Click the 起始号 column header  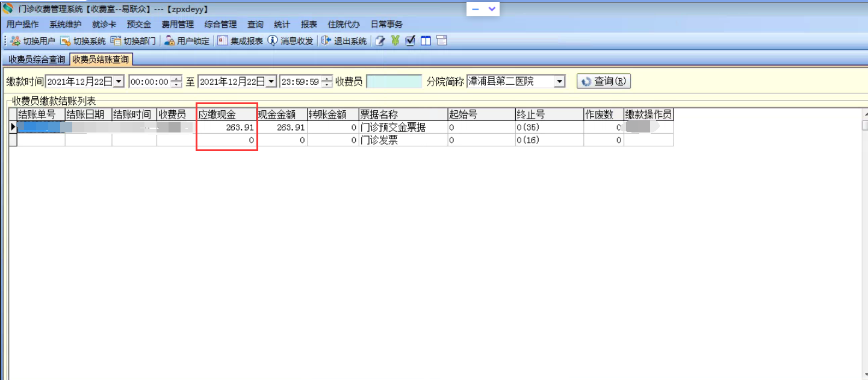482,114
